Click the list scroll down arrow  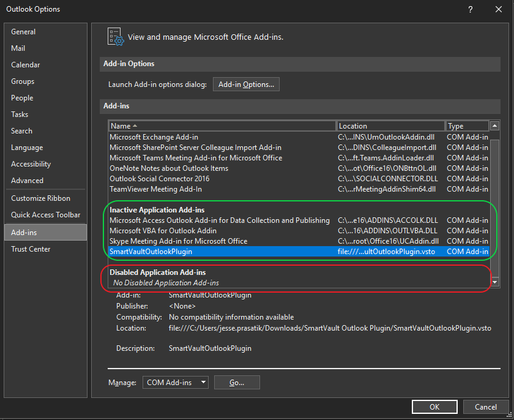494,282
